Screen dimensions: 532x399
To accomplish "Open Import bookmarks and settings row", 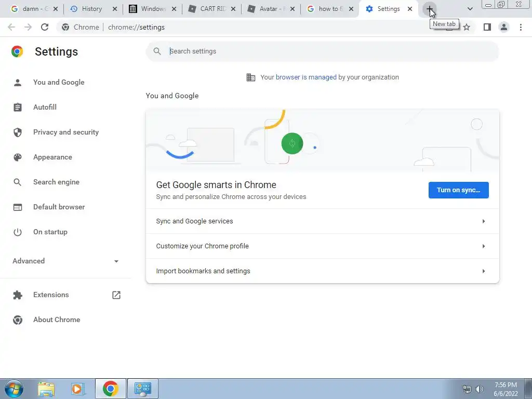I will [x=322, y=271].
